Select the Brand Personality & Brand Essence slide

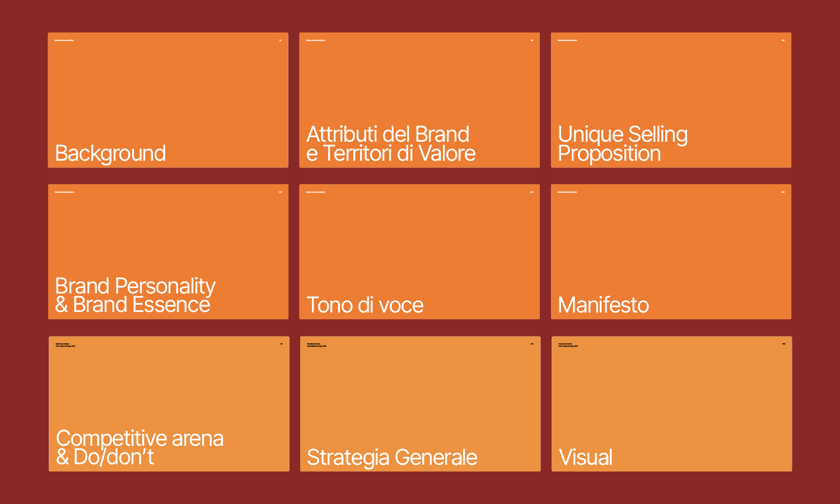[x=168, y=251]
